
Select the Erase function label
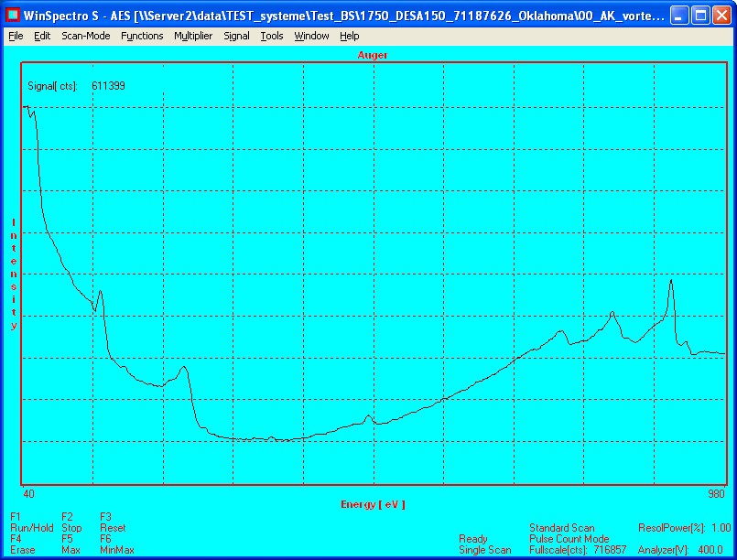(23, 550)
